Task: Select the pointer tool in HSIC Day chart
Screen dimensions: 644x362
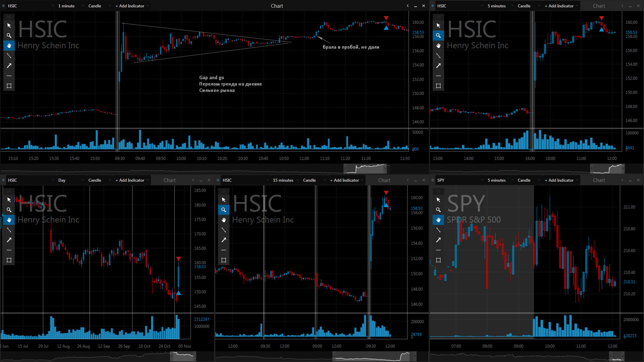Action: [x=9, y=200]
